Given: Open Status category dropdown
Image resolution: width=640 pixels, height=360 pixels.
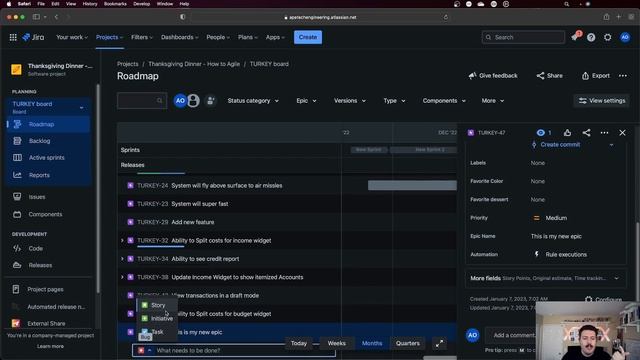Looking at the screenshot, I should (x=253, y=101).
